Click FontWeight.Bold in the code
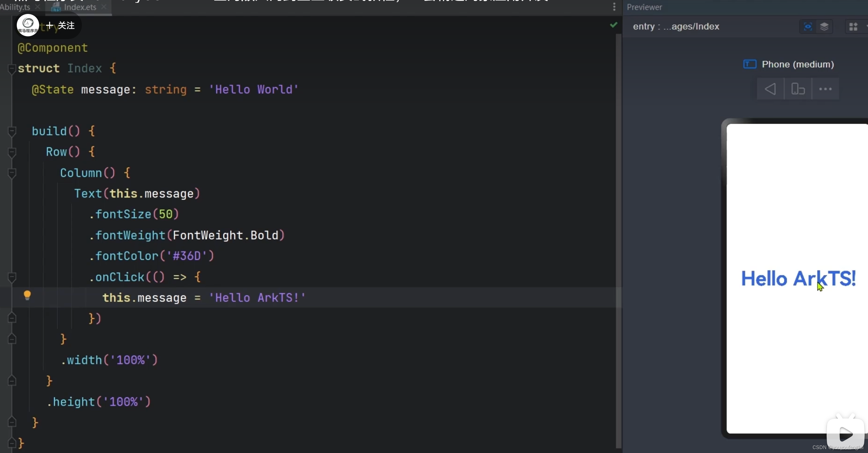Image resolution: width=868 pixels, height=453 pixels. coord(225,235)
